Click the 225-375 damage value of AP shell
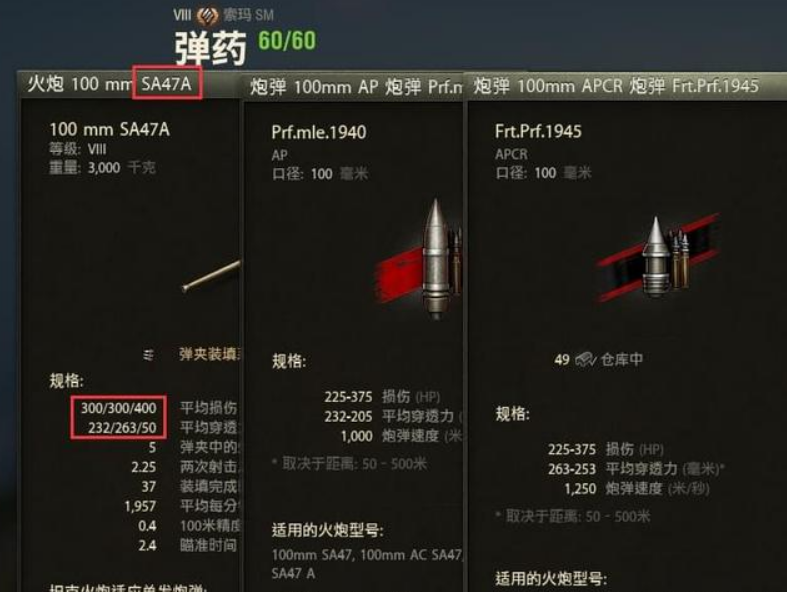Image resolution: width=787 pixels, height=592 pixels. (348, 397)
